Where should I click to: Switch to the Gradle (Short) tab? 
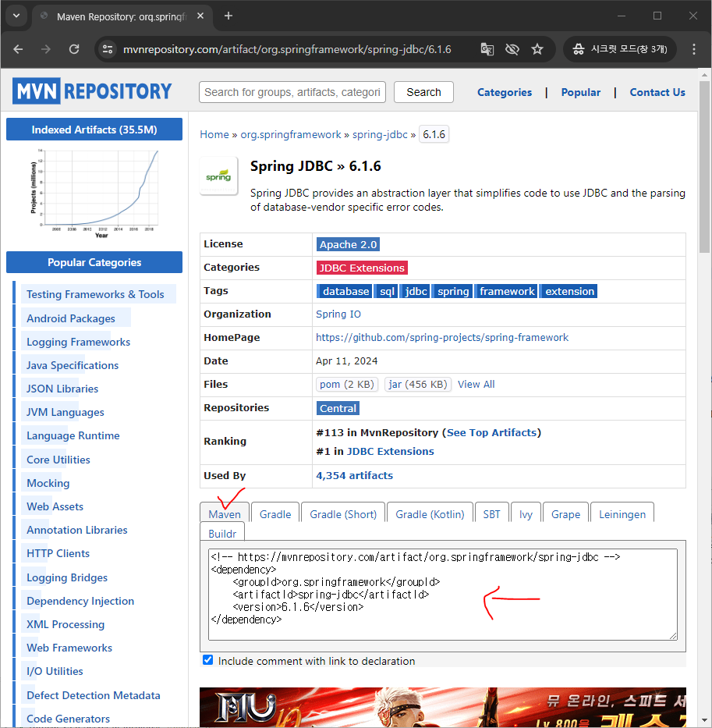343,513
